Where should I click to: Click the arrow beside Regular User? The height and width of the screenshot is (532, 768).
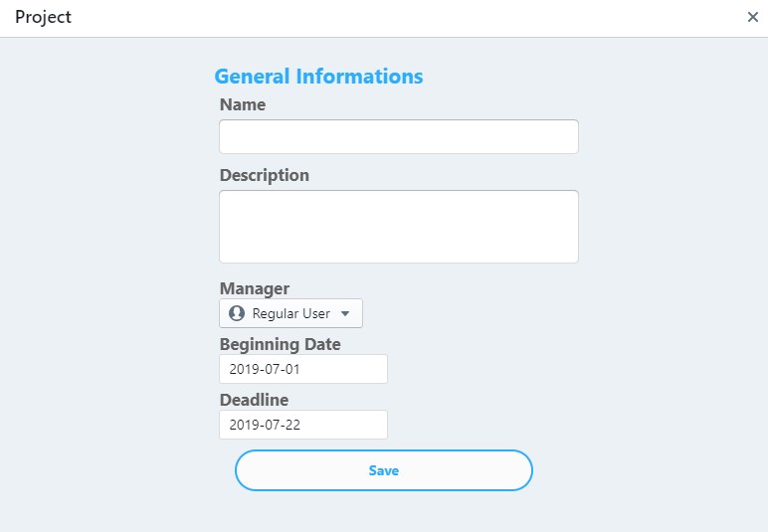pos(345,313)
